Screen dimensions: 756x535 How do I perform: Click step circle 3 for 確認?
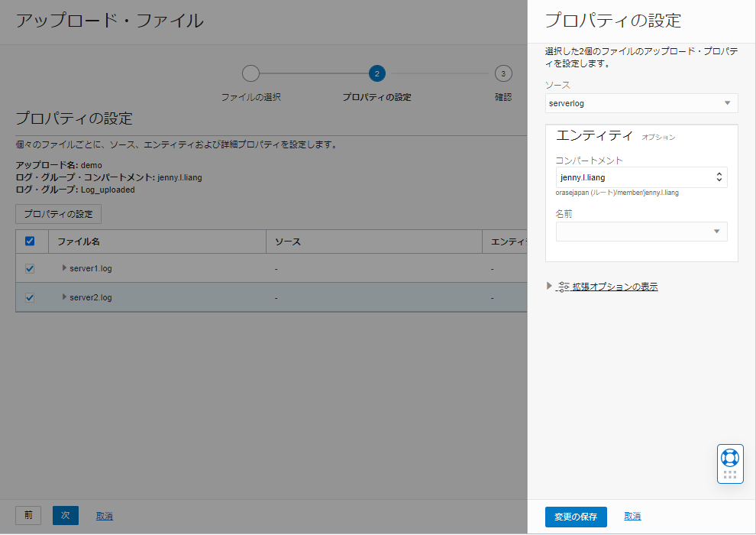coord(503,73)
